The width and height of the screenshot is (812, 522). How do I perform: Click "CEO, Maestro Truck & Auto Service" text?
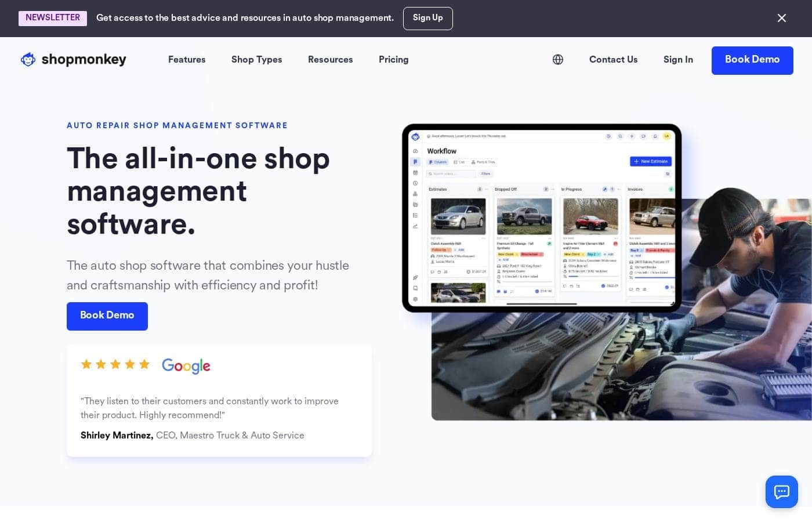click(230, 436)
